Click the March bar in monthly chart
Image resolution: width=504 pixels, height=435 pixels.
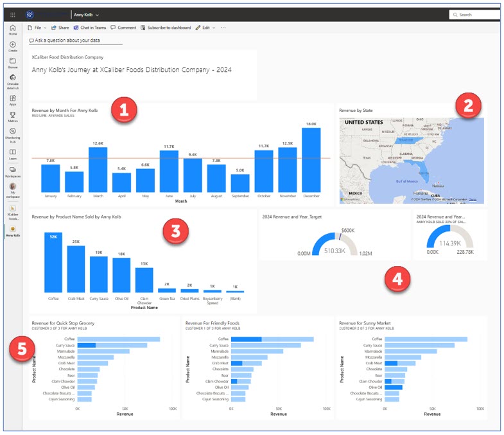pyautogui.click(x=98, y=170)
